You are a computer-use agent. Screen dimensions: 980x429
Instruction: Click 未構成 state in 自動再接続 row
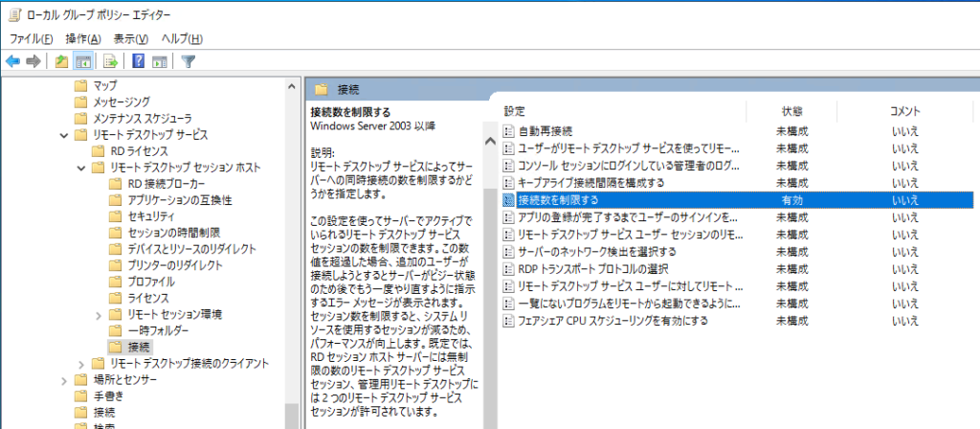click(x=791, y=131)
